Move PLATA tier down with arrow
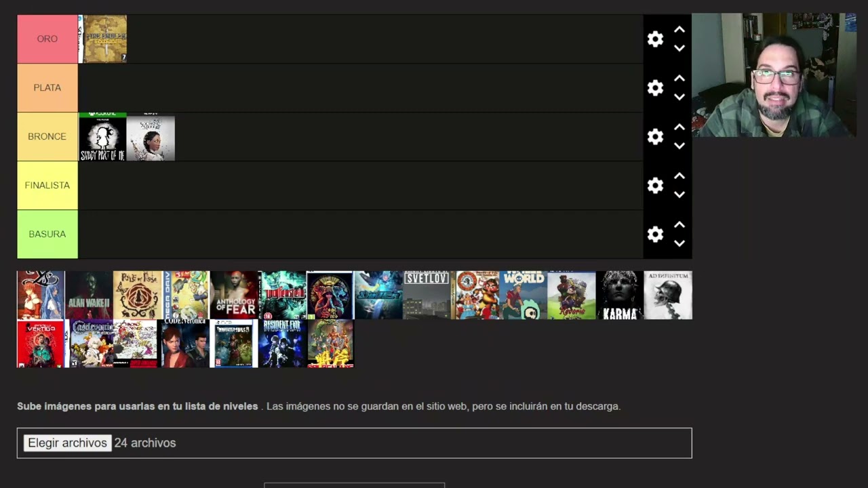Image resolution: width=868 pixels, height=488 pixels. (x=679, y=97)
